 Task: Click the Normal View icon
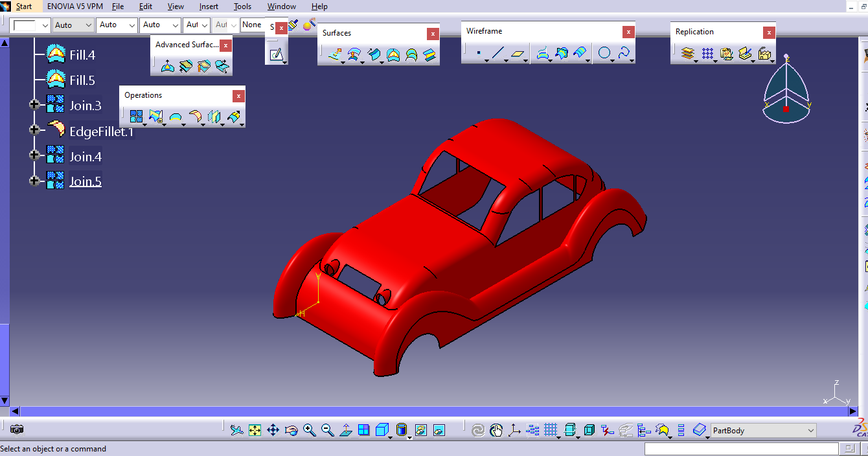click(x=346, y=429)
